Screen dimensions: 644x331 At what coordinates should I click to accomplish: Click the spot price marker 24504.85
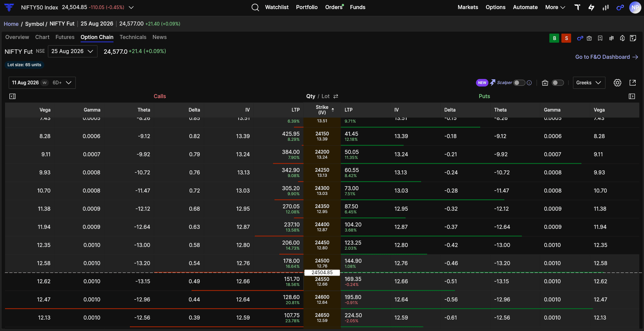pyautogui.click(x=322, y=273)
